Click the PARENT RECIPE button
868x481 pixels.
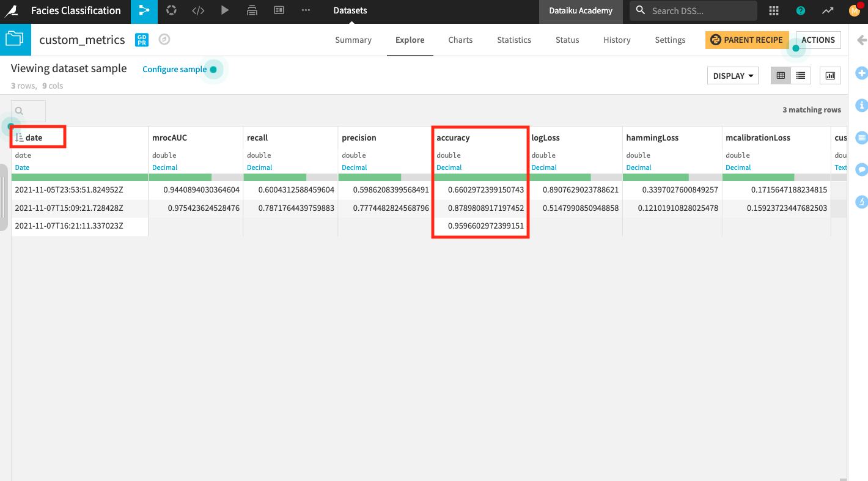coord(747,40)
